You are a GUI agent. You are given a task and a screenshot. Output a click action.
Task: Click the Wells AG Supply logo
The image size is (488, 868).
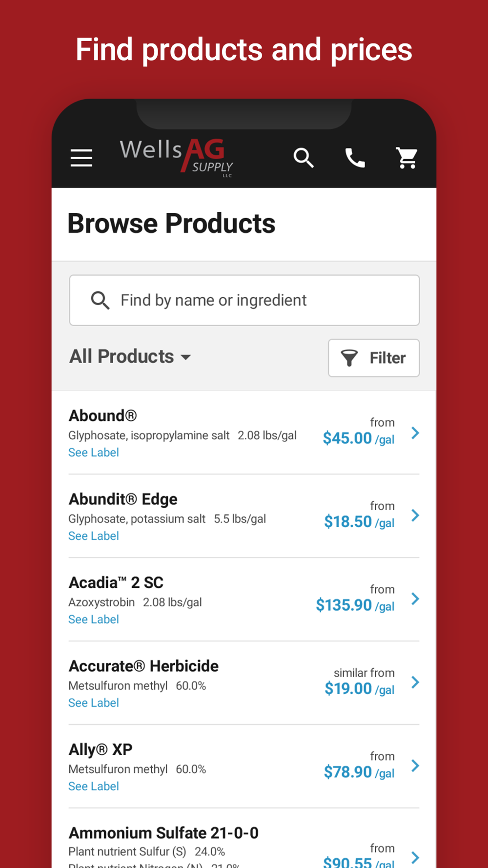pos(177,157)
